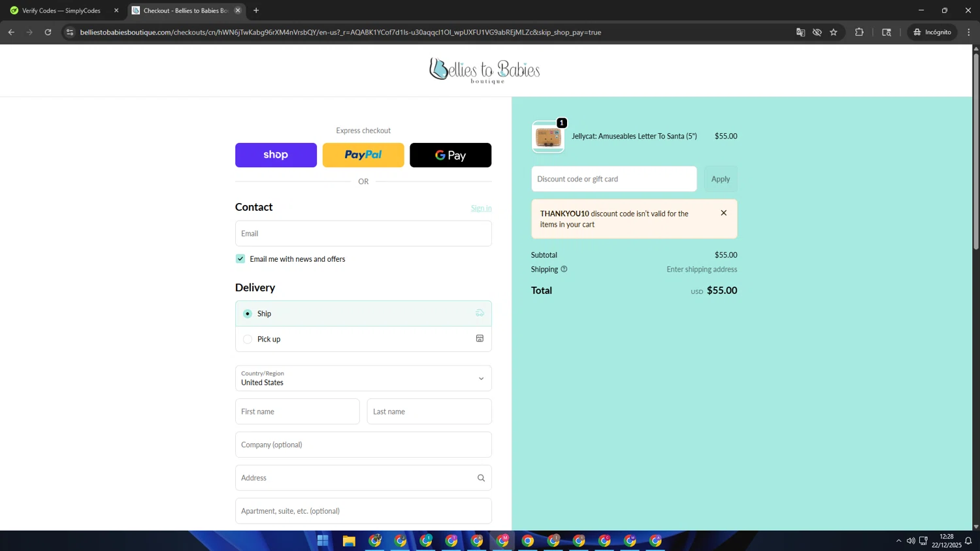Open the Windows Start menu
This screenshot has width=980, height=551.
[323, 541]
